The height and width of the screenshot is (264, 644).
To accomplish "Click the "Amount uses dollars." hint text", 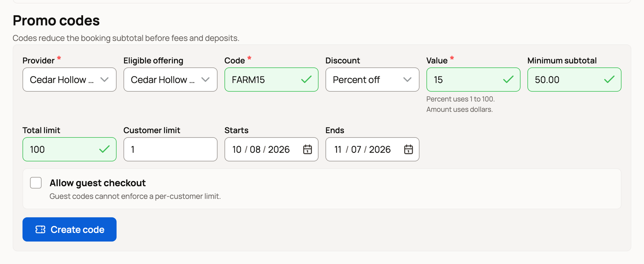I will click(x=459, y=109).
